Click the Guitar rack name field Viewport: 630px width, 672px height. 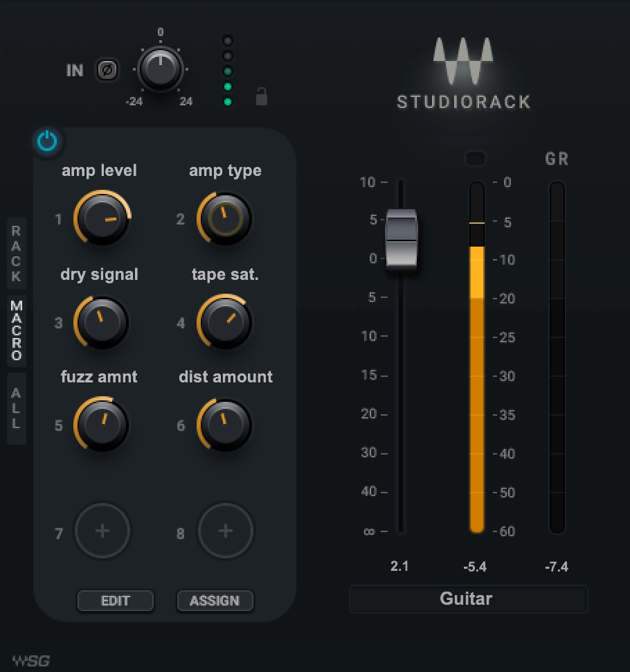click(x=469, y=599)
